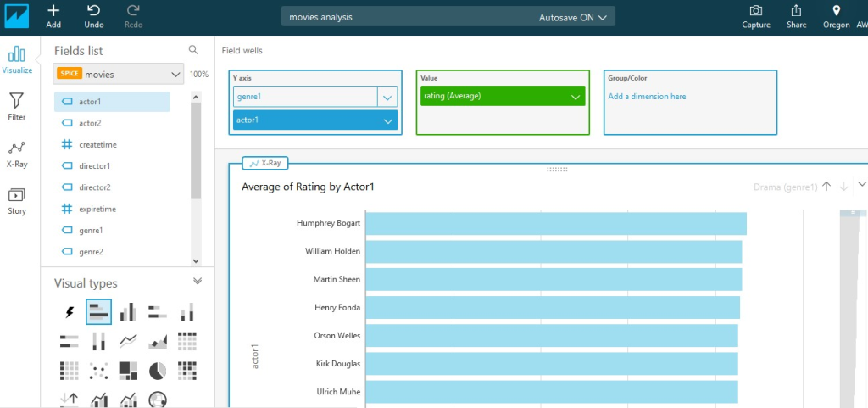Open the X-Ray panel in sidebar
Screen dimensions: 868x408
(x=17, y=154)
